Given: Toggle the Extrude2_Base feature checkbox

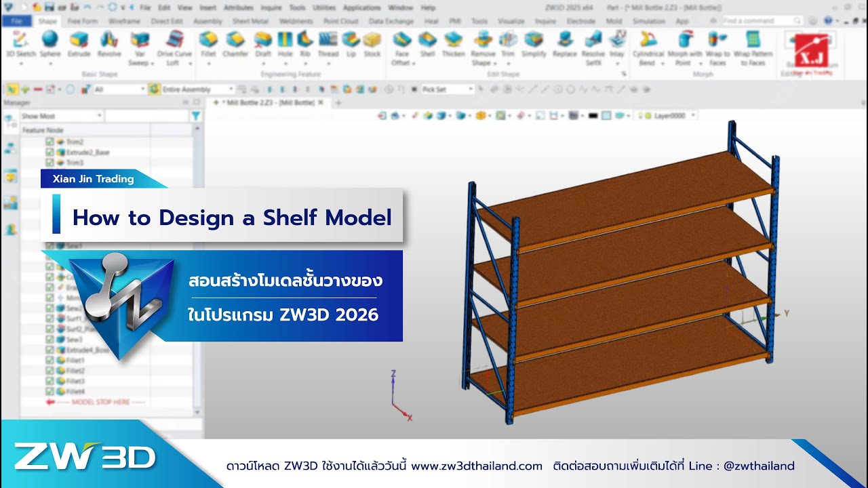Looking at the screenshot, I should (x=50, y=152).
